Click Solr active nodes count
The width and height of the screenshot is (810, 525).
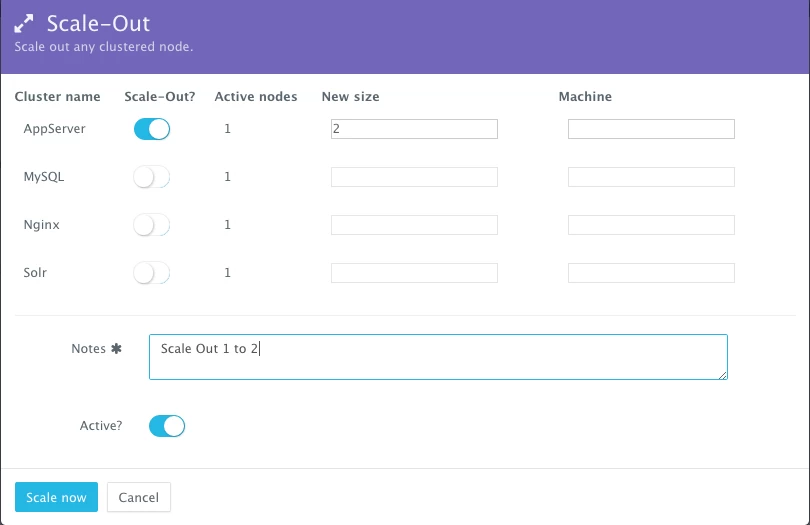pos(227,273)
